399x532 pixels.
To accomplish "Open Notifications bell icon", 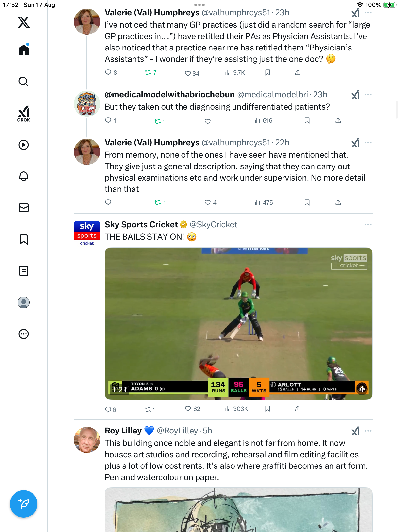I will pyautogui.click(x=24, y=176).
